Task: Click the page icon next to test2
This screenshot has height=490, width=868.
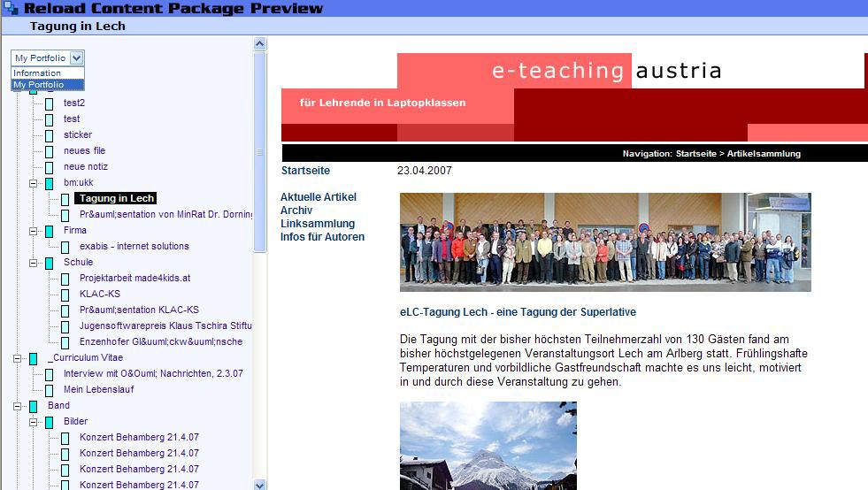Action: tap(50, 103)
